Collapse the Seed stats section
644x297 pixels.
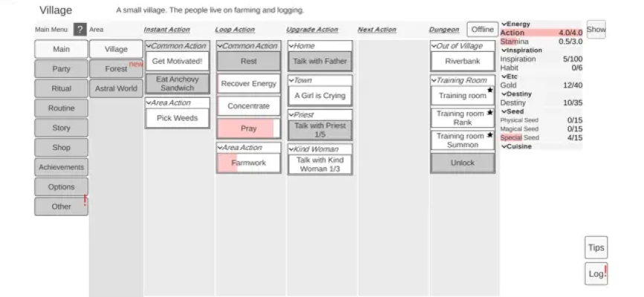click(503, 111)
